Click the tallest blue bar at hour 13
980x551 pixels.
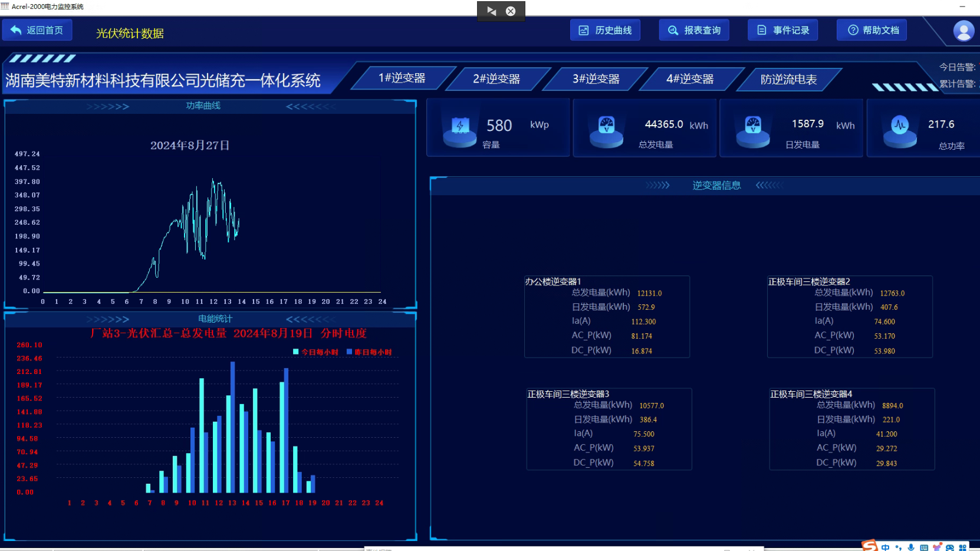tap(233, 427)
